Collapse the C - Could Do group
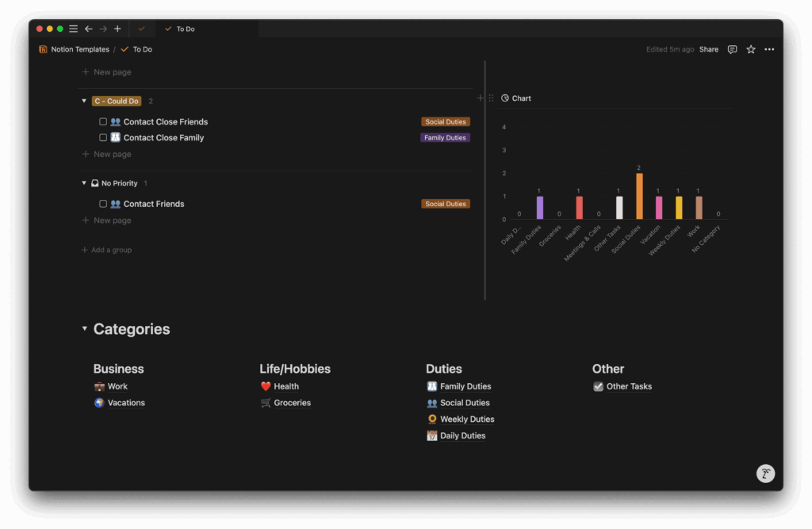 (84, 101)
